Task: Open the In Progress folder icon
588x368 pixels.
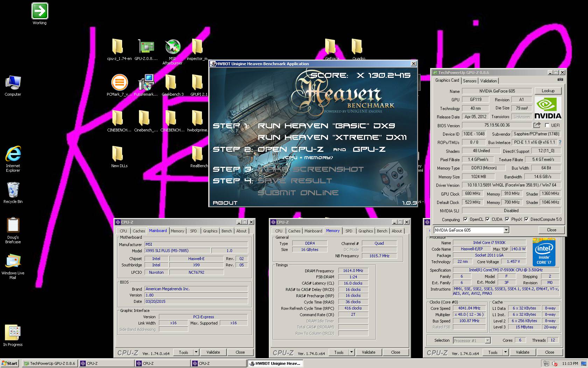Action: [x=13, y=333]
